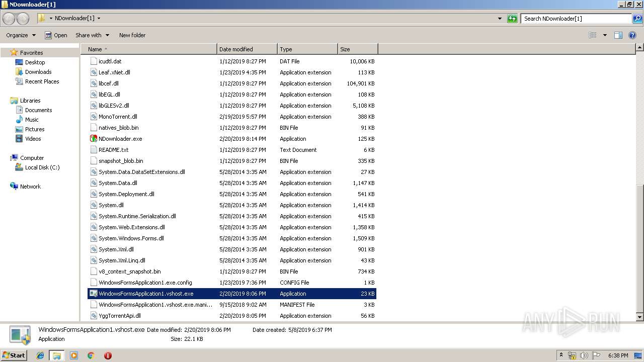Select Desktop in the navigation pane

click(x=35, y=62)
